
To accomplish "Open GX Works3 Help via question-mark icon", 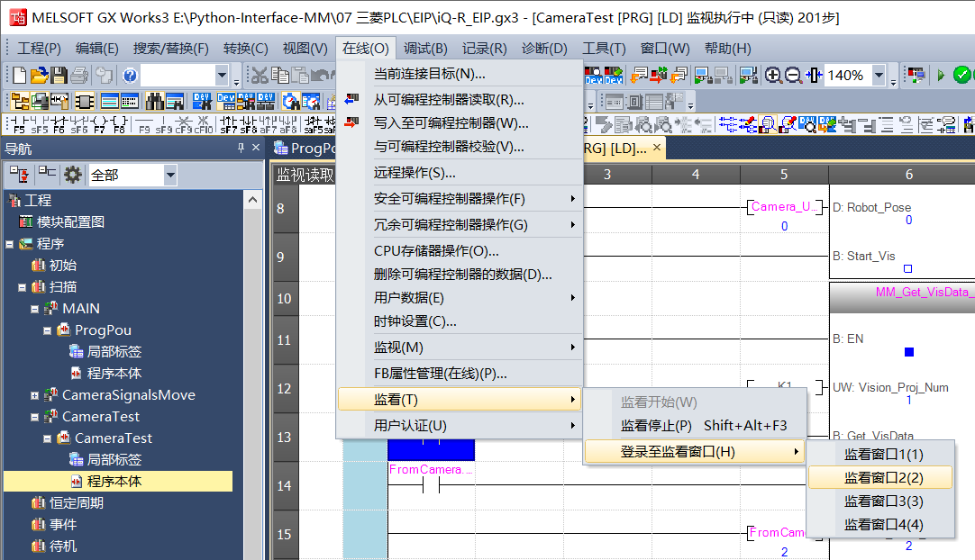I will pos(130,76).
